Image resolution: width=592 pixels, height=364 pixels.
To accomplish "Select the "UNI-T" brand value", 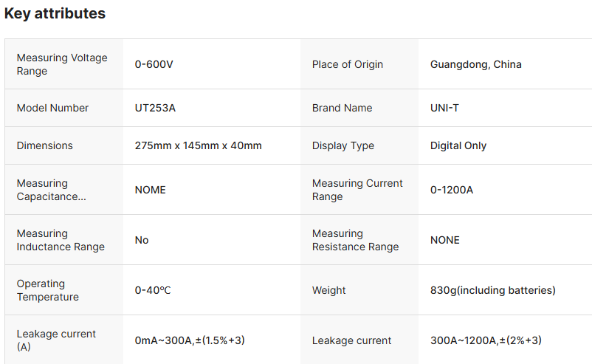I will (x=444, y=108).
